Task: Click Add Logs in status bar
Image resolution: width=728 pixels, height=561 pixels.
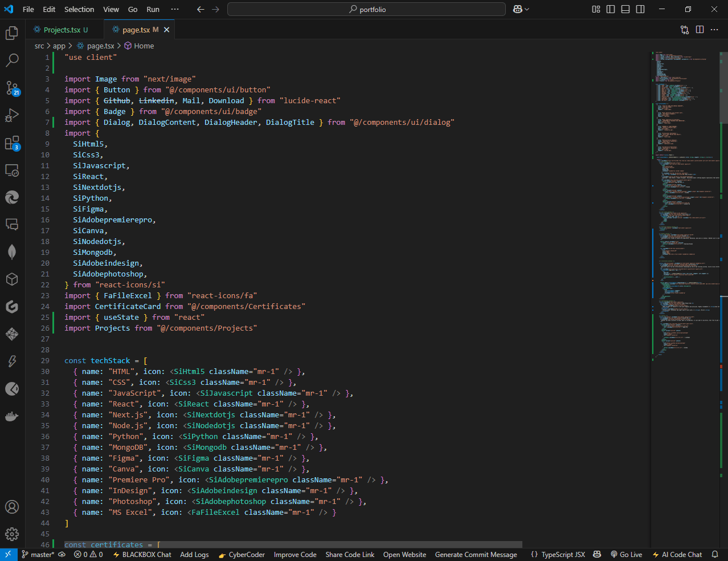Action: tap(194, 555)
